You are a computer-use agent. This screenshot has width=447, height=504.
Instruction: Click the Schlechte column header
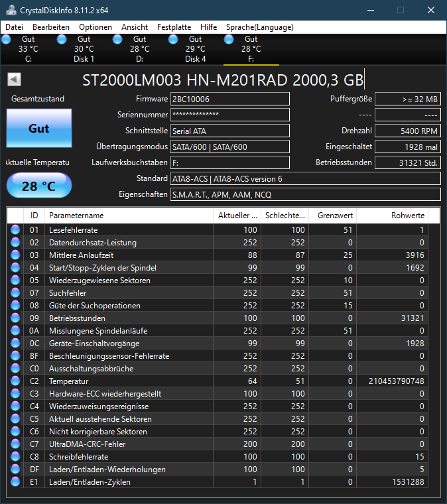[285, 216]
